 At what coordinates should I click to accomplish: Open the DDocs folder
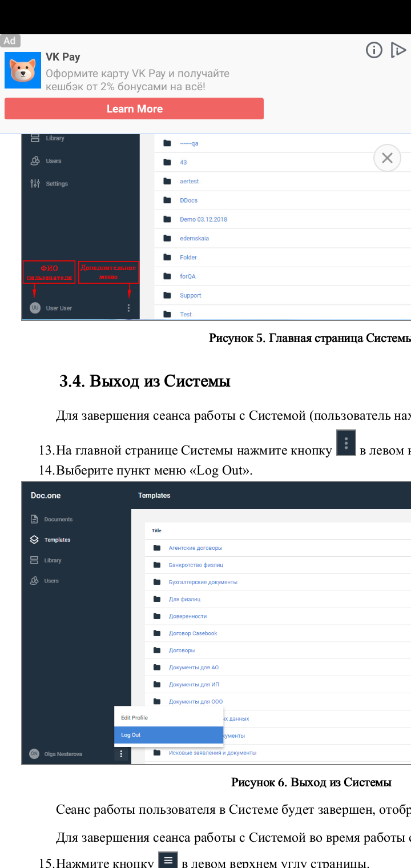pyautogui.click(x=188, y=200)
